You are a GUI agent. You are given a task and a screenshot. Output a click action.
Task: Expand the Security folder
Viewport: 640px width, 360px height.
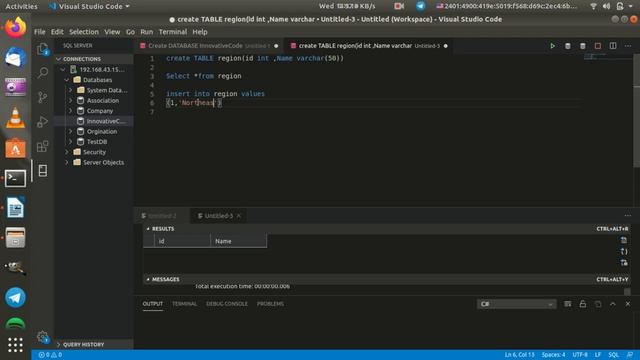click(x=67, y=152)
